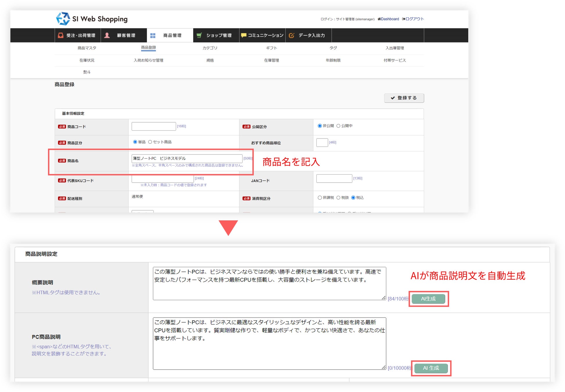Choose 税抜 tax option
565x392 pixels.
pos(338,197)
